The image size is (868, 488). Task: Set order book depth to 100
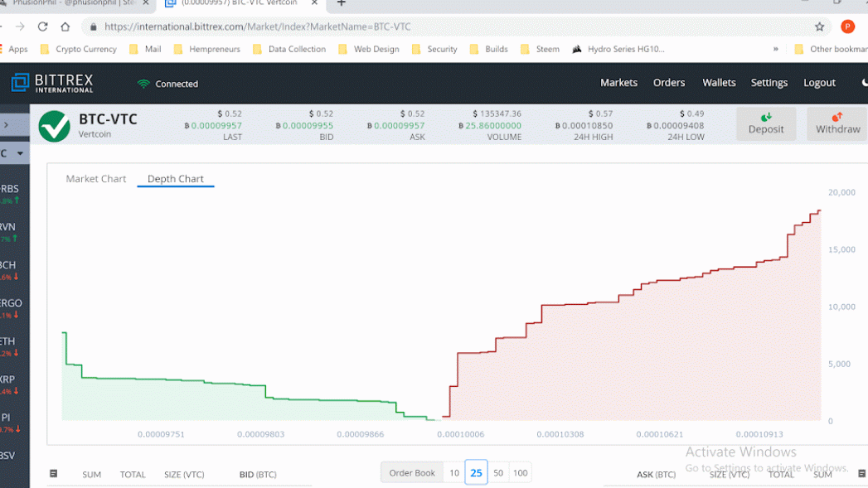pos(521,473)
